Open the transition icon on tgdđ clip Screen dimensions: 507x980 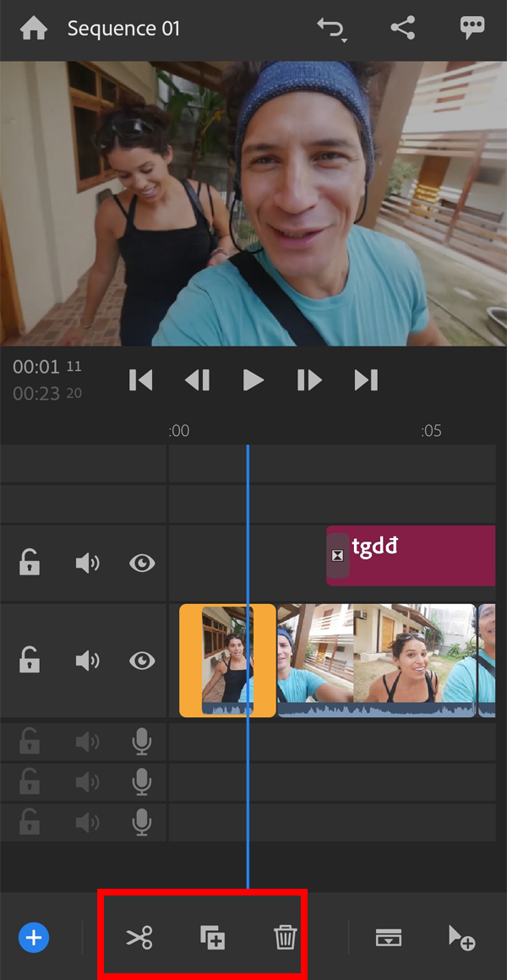coord(338,555)
